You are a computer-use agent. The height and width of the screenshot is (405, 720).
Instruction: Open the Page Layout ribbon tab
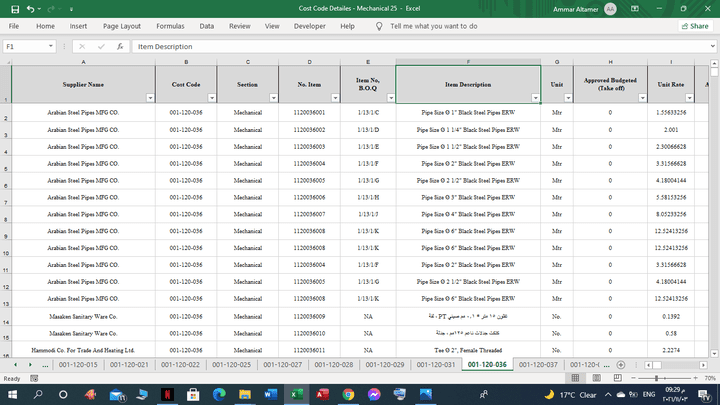[x=122, y=26]
